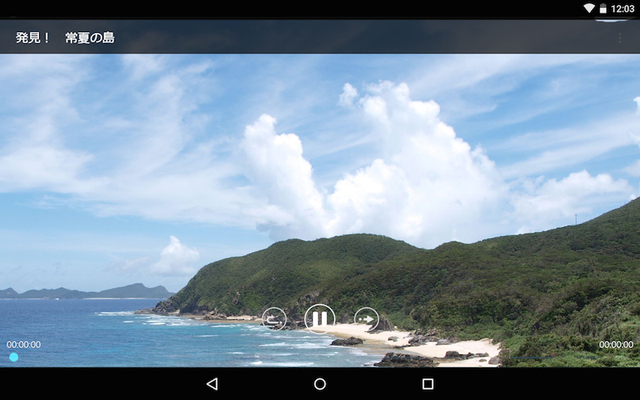
Task: Tap the Android Back navigation button
Action: (x=212, y=384)
